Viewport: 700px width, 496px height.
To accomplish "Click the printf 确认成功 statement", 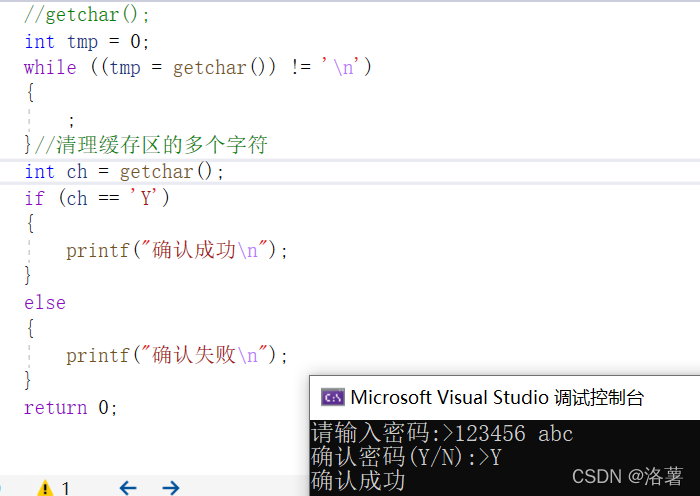I will [x=177, y=250].
